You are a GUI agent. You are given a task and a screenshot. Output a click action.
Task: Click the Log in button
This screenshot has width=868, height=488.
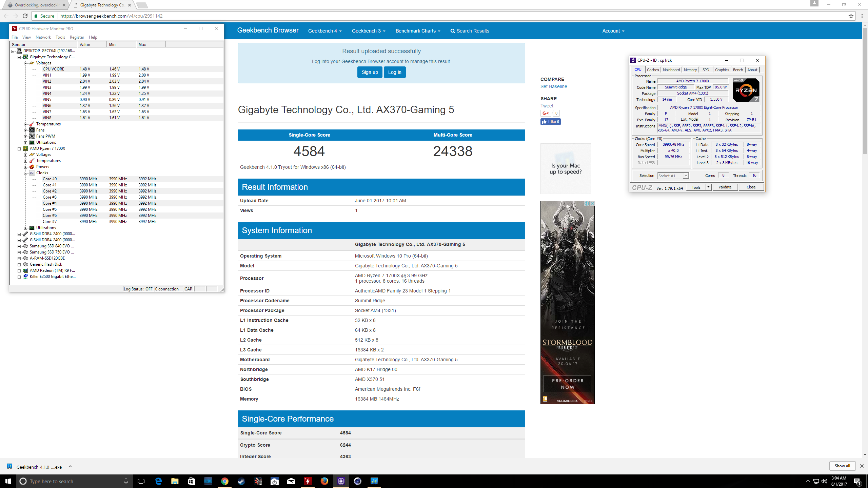[x=395, y=72]
